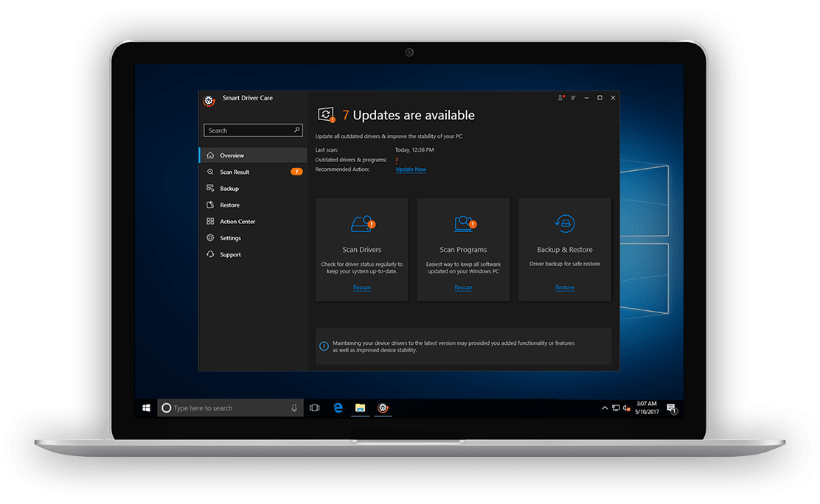Click Smart Driver Care taskbar icon
The width and height of the screenshot is (820, 504).
(x=383, y=407)
